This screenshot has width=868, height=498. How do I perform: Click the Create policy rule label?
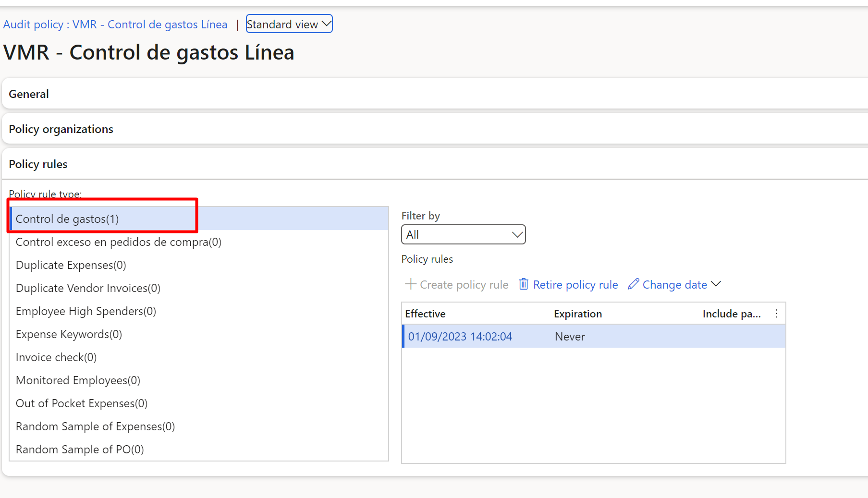464,285
